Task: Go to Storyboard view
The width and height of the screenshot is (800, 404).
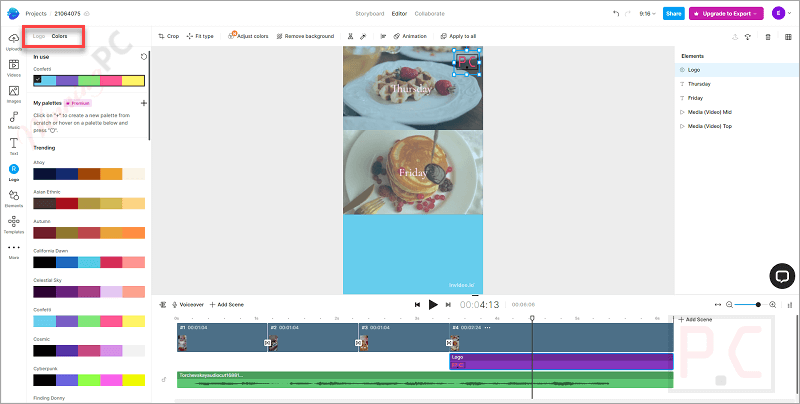Action: (369, 14)
